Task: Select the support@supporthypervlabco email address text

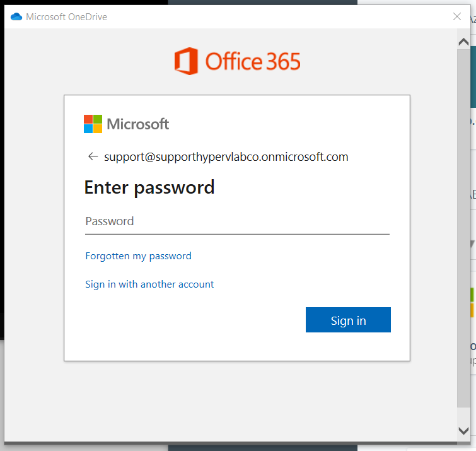Action: pos(226,157)
